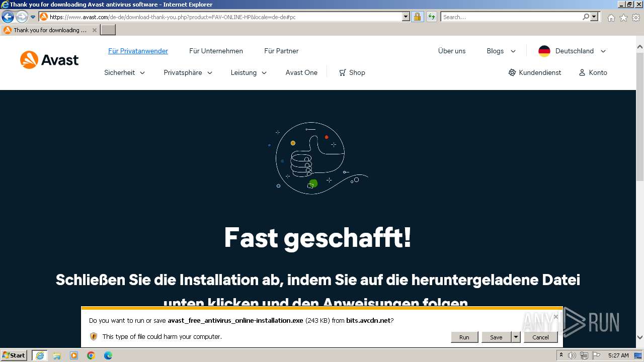The image size is (644, 362).
Task: Open the Favorites star icon
Action: [x=623, y=18]
